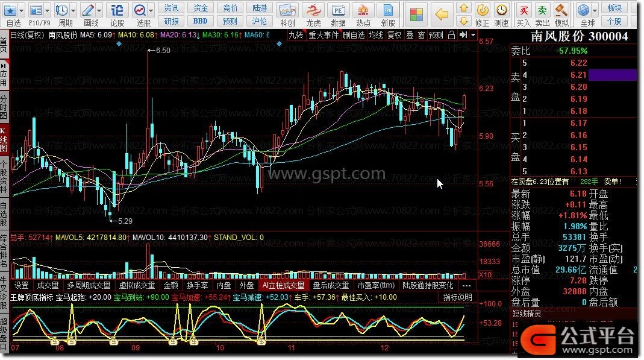Expand the 自选 dropdown arrow
The width and height of the screenshot is (644, 360).
click(x=21, y=10)
